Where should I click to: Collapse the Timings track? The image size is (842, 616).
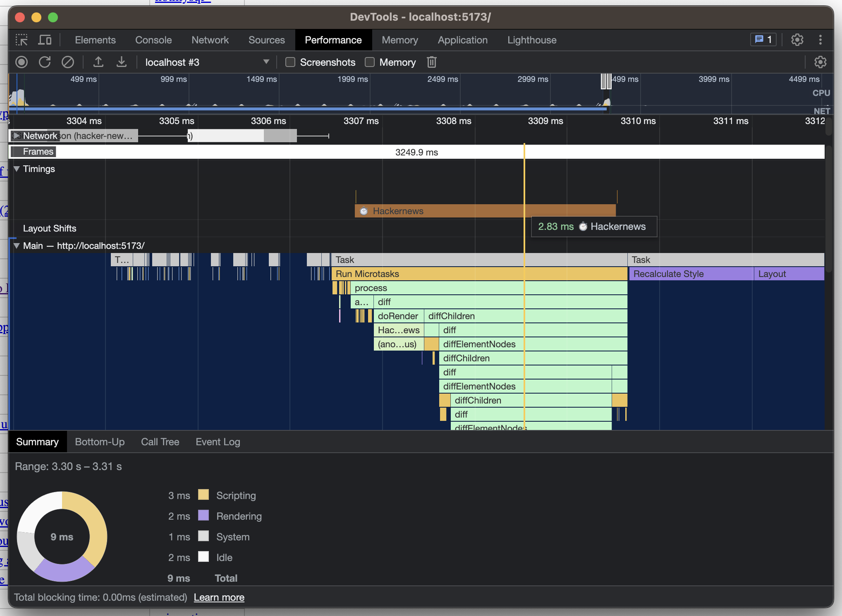pyautogui.click(x=17, y=169)
